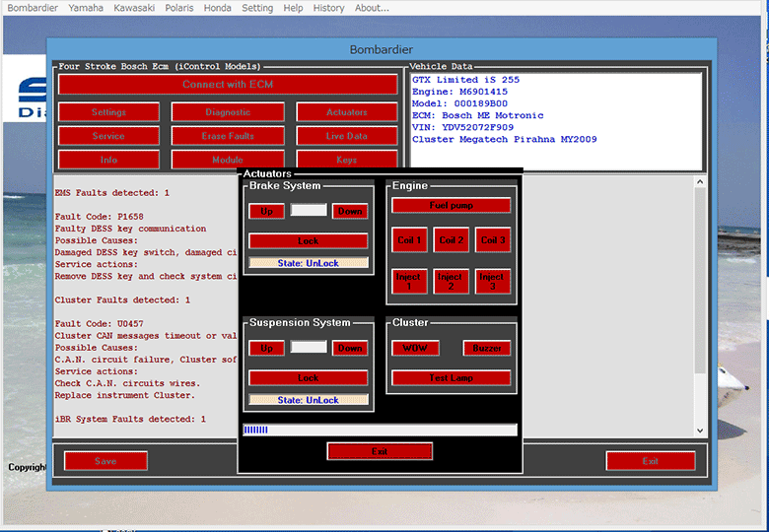Test Inject 3

tap(492, 281)
